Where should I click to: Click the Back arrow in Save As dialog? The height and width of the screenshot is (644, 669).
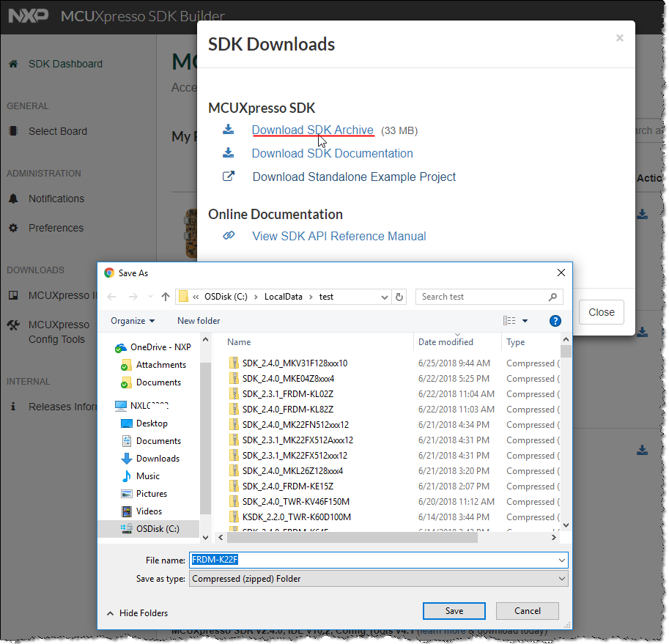point(111,297)
